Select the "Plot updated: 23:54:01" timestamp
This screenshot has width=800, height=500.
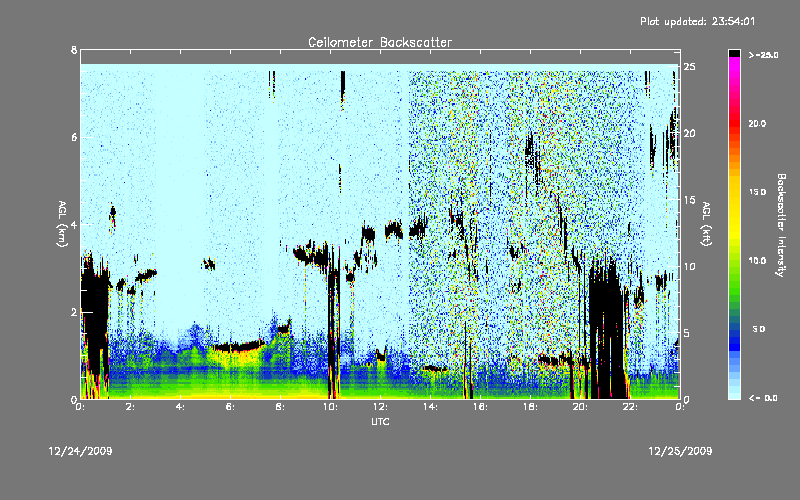pyautogui.click(x=697, y=21)
